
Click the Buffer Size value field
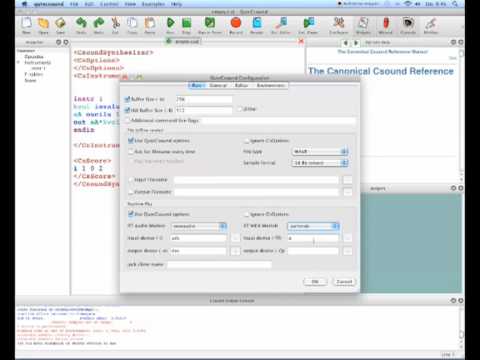pos(204,99)
